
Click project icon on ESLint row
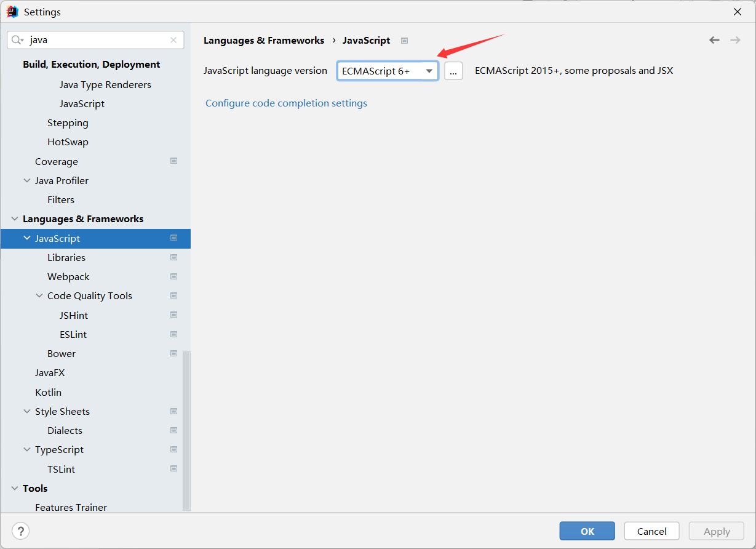173,334
